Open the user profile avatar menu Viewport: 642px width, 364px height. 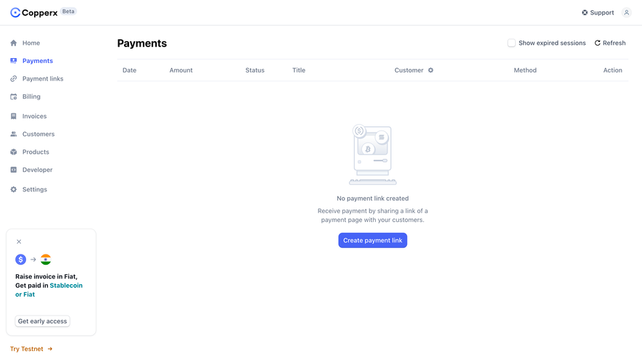pyautogui.click(x=627, y=13)
